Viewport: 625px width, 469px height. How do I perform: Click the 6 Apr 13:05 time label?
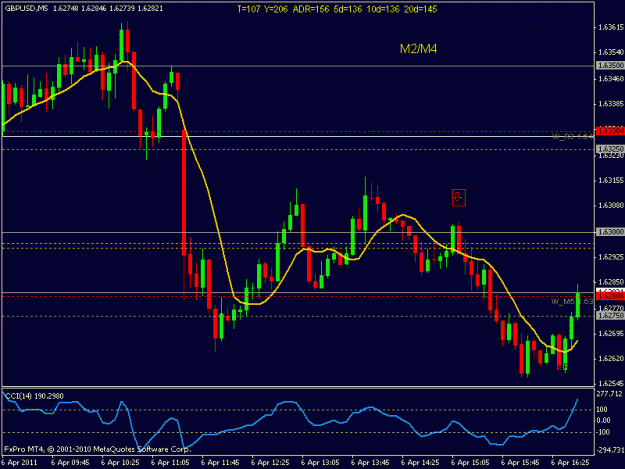320,463
